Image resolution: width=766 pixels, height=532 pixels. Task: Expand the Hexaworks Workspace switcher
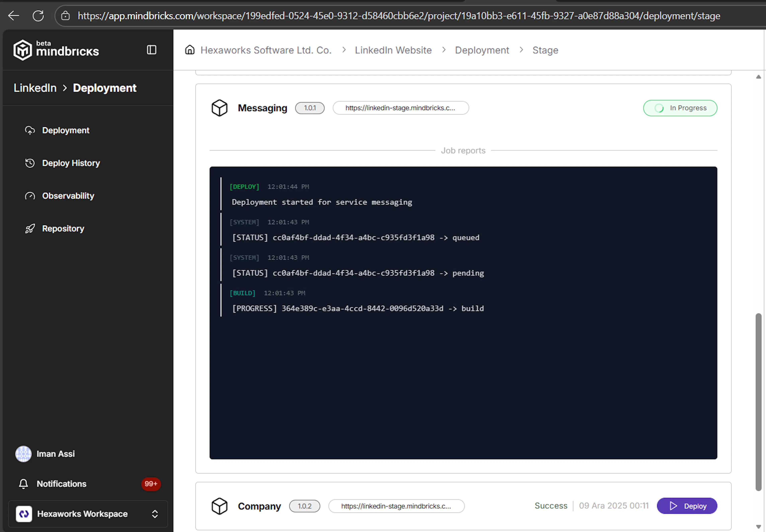click(88, 514)
